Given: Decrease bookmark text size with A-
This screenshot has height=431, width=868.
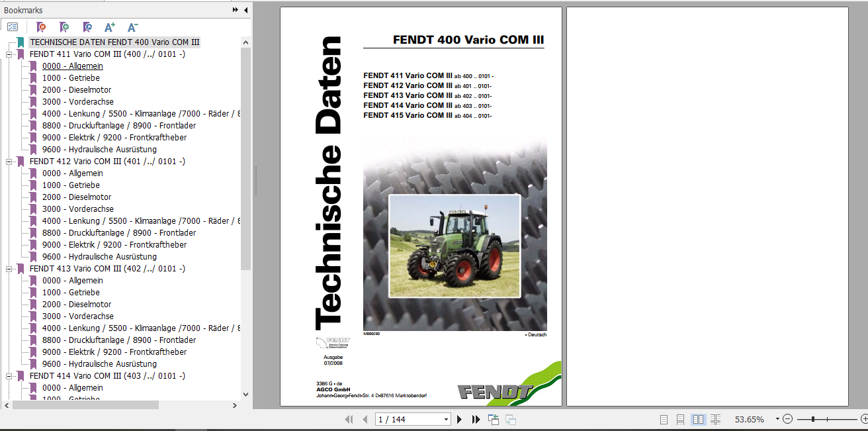Looking at the screenshot, I should [132, 27].
